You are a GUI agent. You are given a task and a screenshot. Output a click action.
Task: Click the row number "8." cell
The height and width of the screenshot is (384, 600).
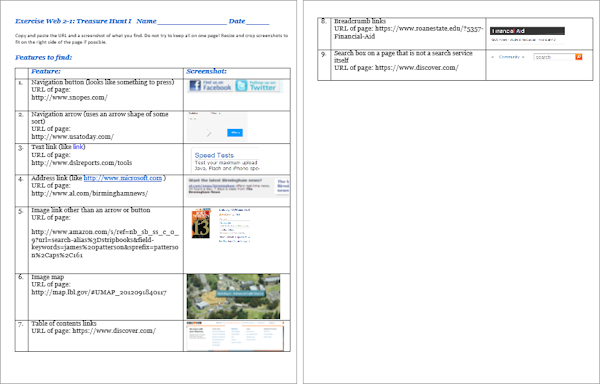tap(324, 33)
